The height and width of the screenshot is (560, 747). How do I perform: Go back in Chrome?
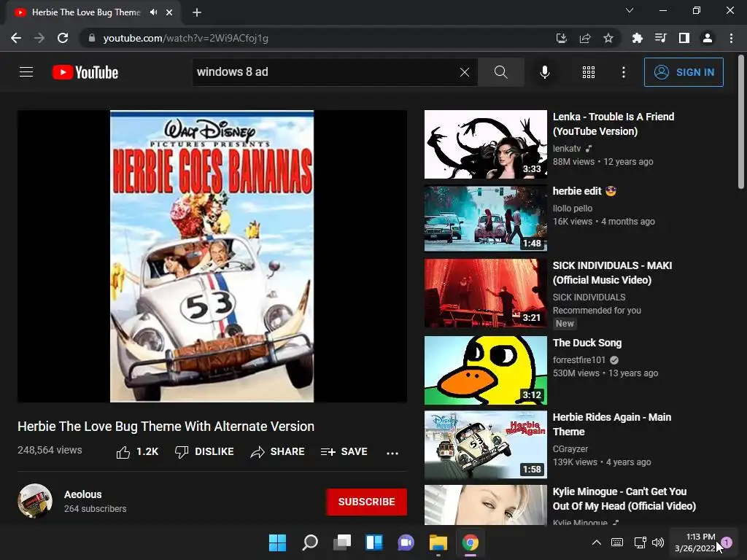[16, 38]
